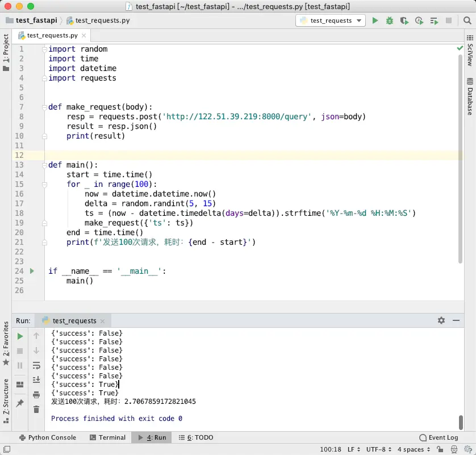Run test_requests with the green play button
Image resolution: width=476 pixels, height=455 pixels.
375,20
